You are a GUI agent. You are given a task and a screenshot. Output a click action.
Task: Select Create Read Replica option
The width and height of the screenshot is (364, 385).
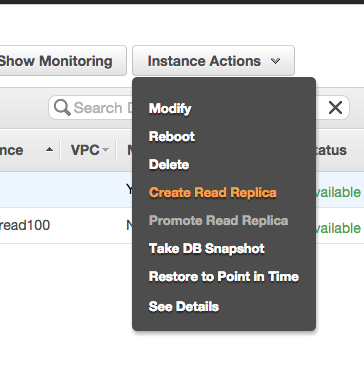213,193
